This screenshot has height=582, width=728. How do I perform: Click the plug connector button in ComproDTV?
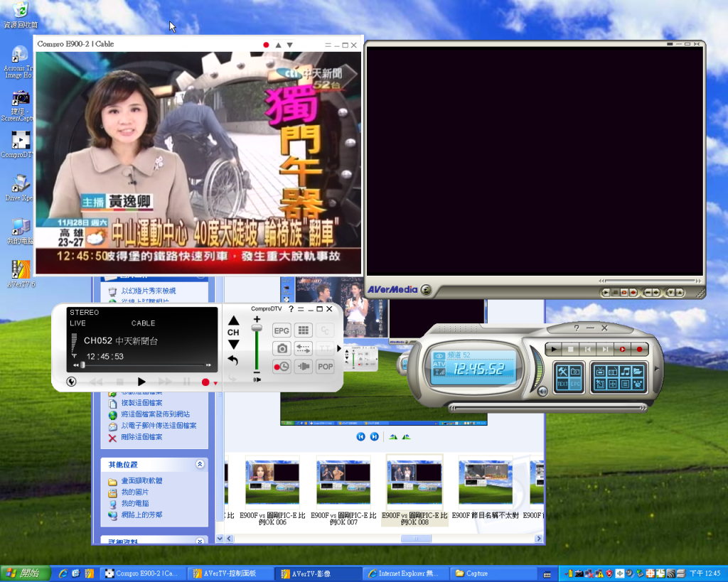304,367
